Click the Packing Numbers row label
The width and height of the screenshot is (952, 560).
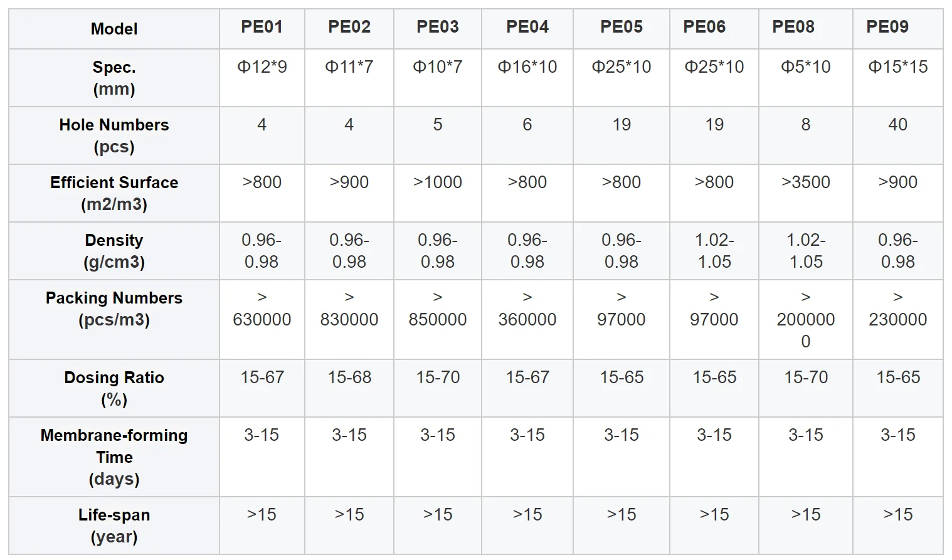tap(114, 309)
